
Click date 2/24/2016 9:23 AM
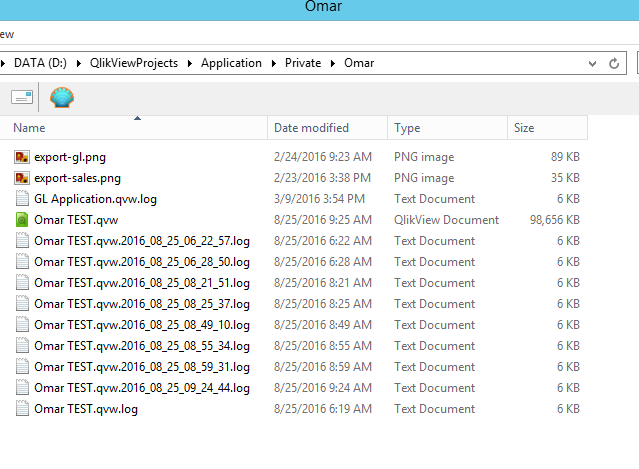click(323, 157)
